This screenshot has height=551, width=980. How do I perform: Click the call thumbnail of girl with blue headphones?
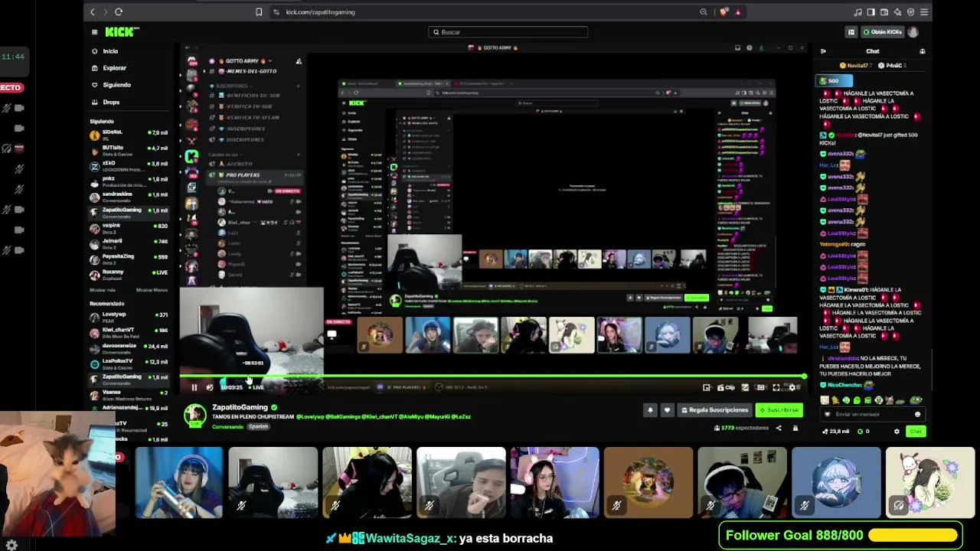pyautogui.click(x=179, y=483)
